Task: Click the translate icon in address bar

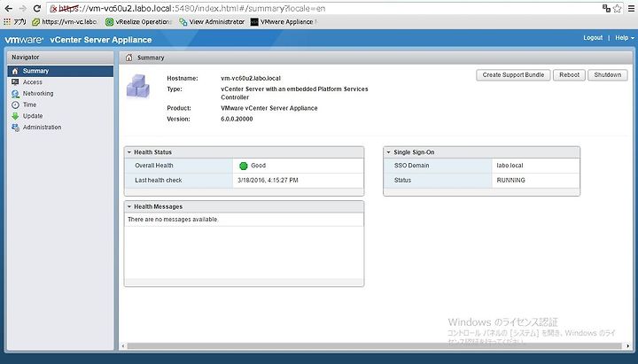Action: point(606,8)
